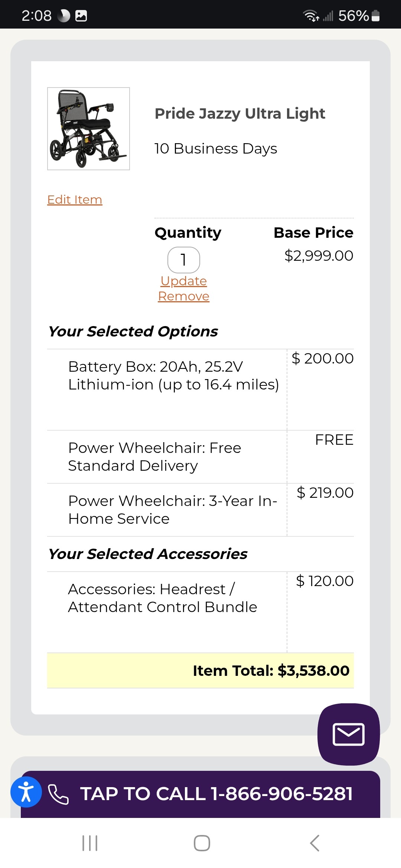Tap the wheelchair product thumbnail

pyautogui.click(x=88, y=129)
